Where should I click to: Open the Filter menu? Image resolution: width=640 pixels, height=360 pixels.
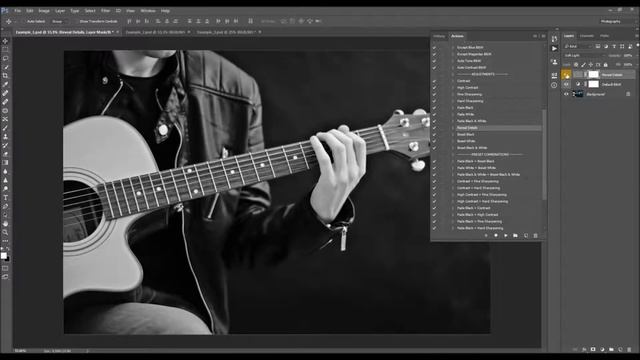tap(105, 11)
